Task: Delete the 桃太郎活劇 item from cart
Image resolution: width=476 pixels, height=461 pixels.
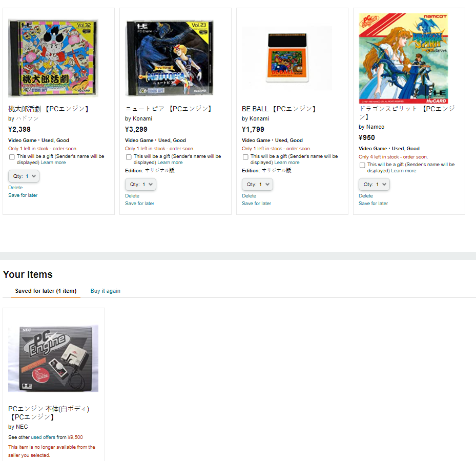Action: click(15, 188)
